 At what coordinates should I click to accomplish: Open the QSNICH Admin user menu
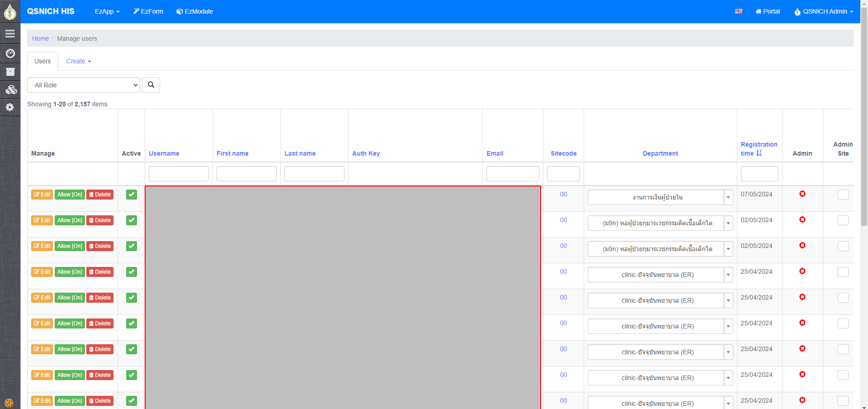824,11
